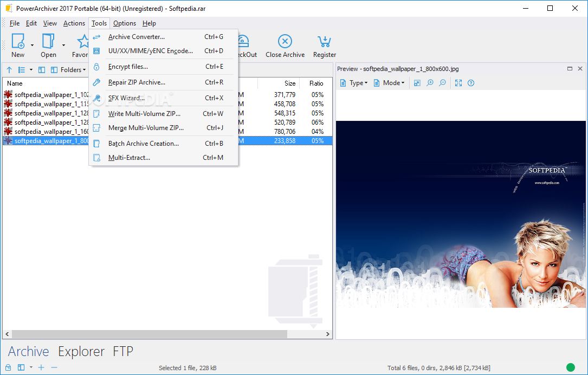Click the minus icon in status bar
The height and width of the screenshot is (375, 588).
click(54, 367)
